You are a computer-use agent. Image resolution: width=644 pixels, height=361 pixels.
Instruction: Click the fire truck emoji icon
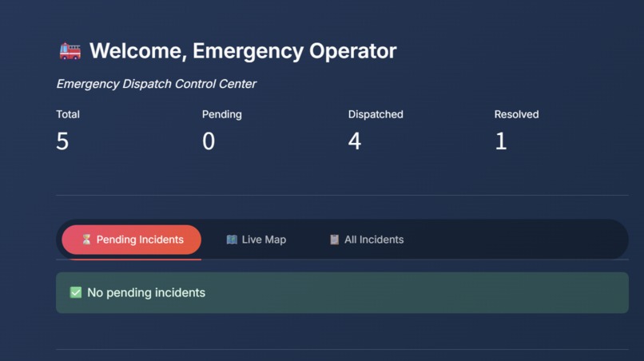70,51
